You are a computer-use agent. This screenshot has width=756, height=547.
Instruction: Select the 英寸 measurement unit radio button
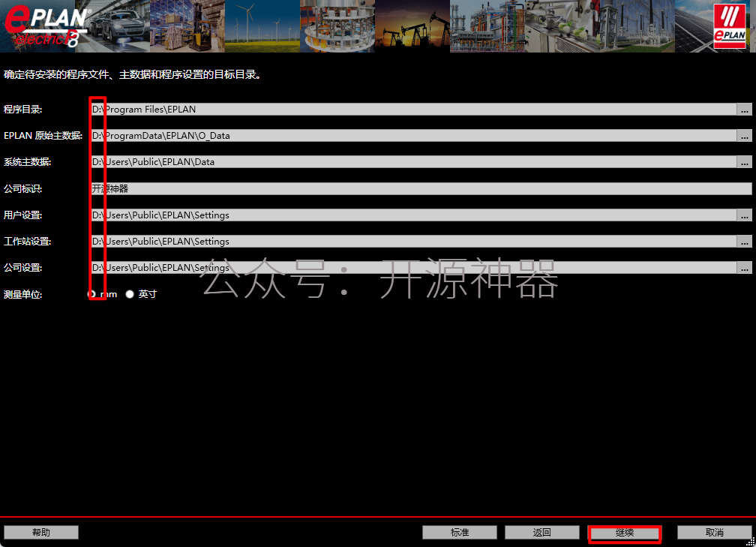130,294
